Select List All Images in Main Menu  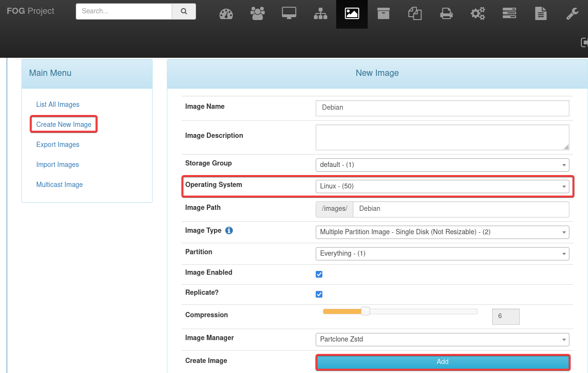[x=58, y=104]
